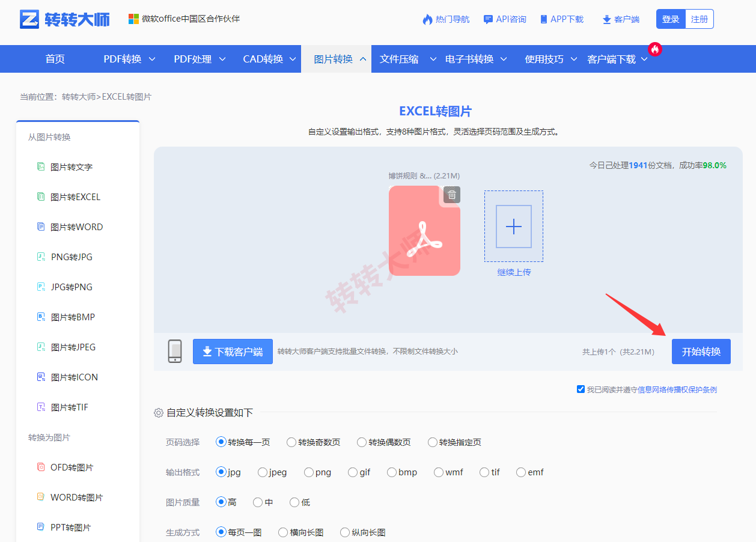Click the 图片转WORD sidebar icon
Screen dimensions: 756x542
point(41,227)
